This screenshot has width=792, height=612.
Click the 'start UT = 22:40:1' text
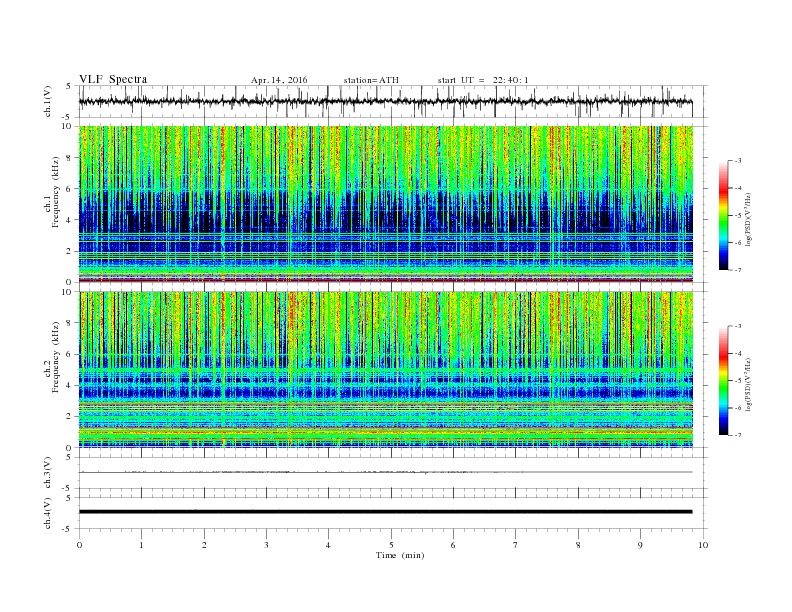pyautogui.click(x=483, y=80)
